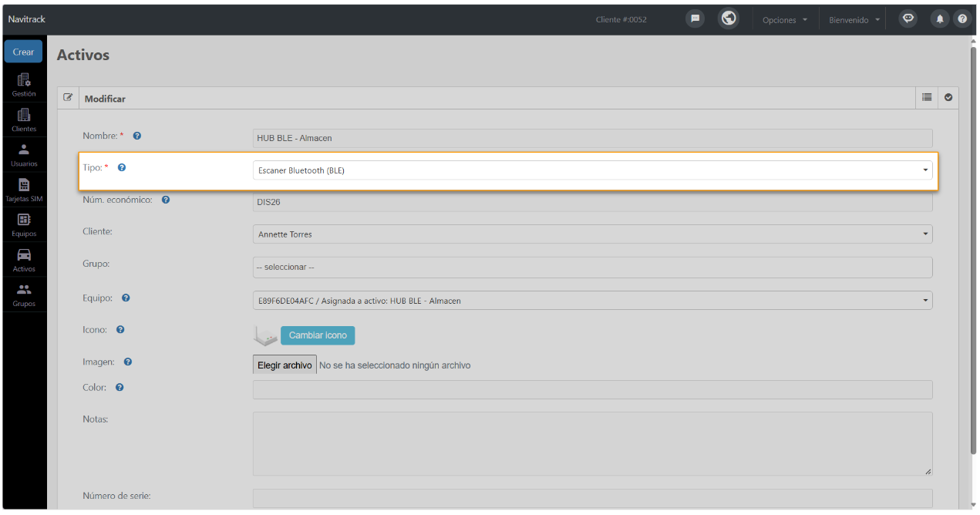Screen dimensions: 980x515
Task: Click into the Notas text area
Action: point(592,444)
